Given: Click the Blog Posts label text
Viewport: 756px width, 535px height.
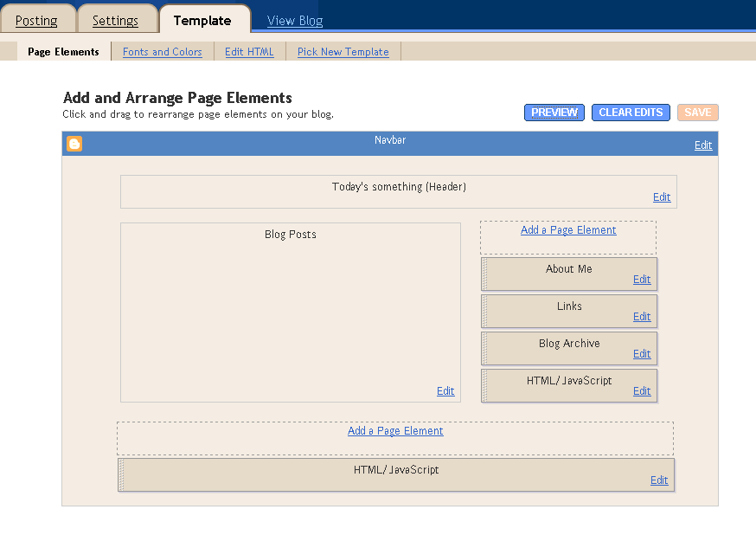Looking at the screenshot, I should pyautogui.click(x=291, y=235).
